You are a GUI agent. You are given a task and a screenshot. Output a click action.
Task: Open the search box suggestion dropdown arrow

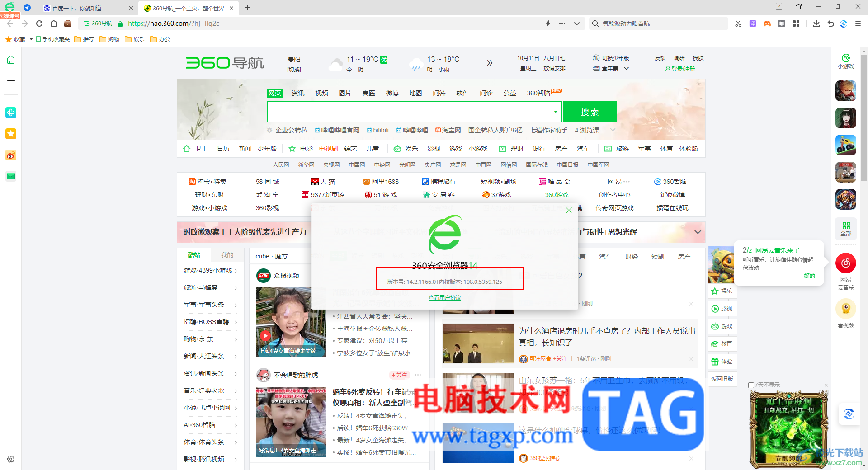pos(555,112)
